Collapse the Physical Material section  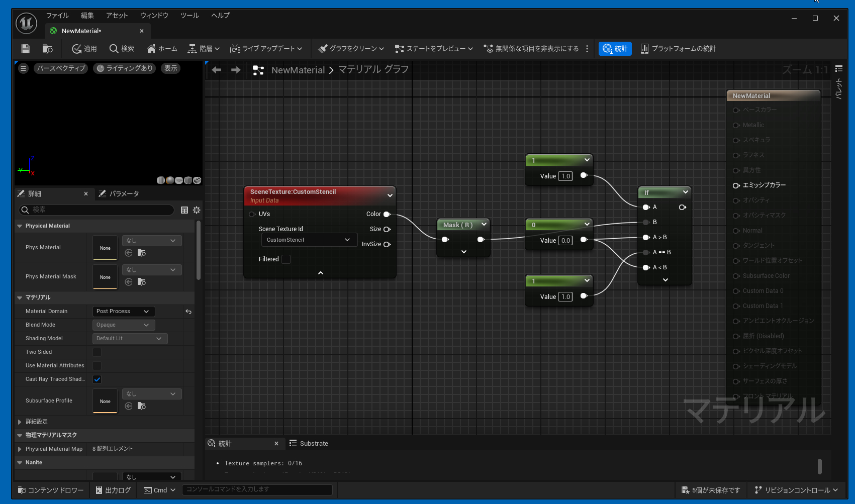[x=20, y=226]
